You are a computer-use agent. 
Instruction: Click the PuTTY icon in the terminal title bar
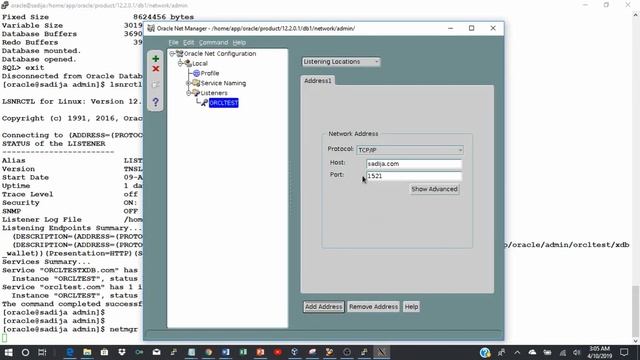5,5
